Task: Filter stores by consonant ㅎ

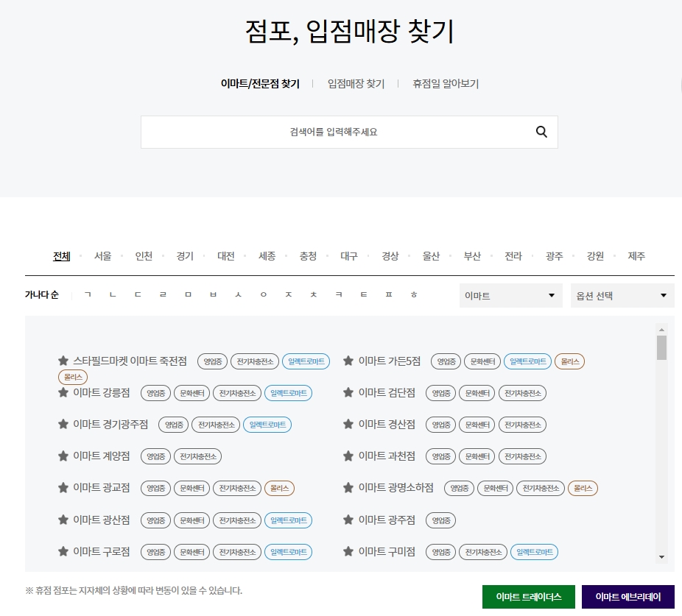Action: [414, 294]
